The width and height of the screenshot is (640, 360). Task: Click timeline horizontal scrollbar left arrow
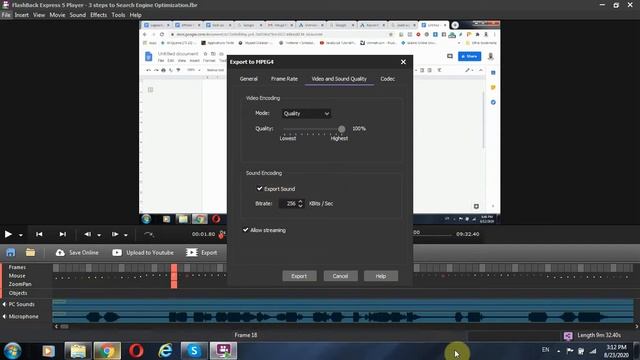[56, 327]
